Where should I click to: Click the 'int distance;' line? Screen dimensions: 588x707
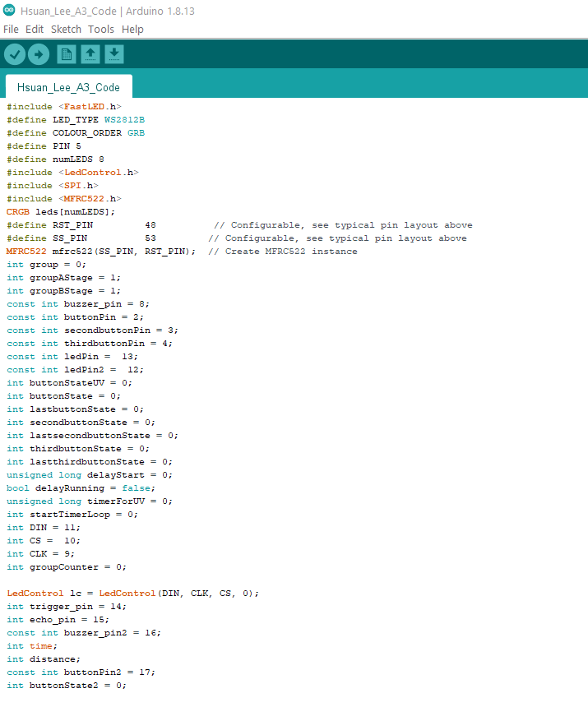[x=44, y=659]
